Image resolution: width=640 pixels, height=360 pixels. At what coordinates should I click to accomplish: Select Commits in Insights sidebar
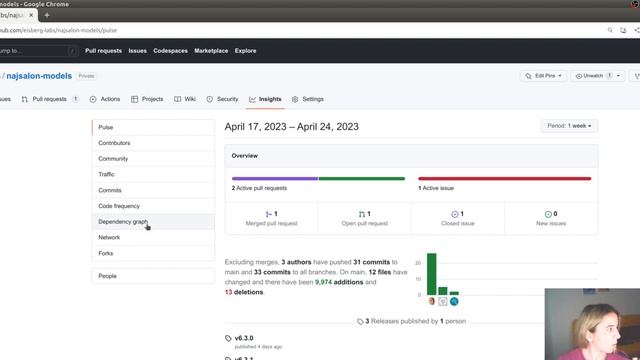[x=153, y=190]
